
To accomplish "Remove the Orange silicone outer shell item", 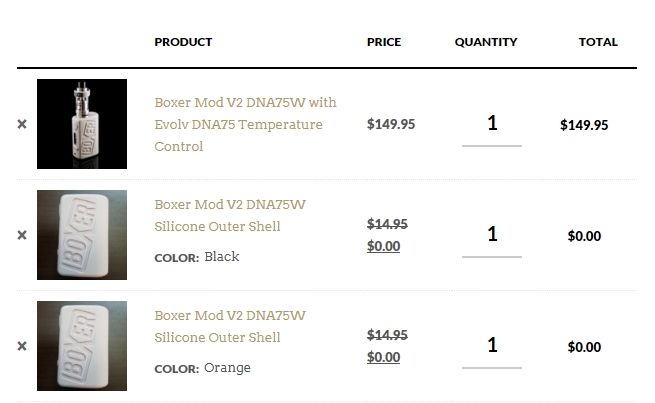I will [x=22, y=346].
